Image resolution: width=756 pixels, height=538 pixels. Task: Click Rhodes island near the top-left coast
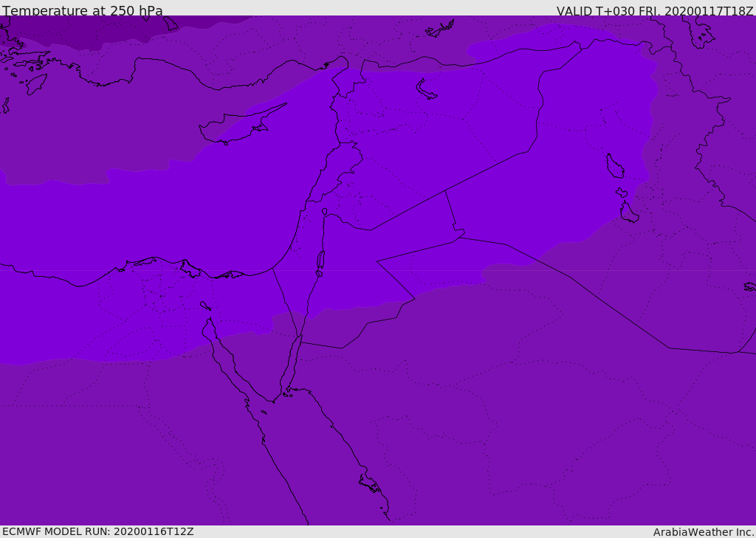36,84
